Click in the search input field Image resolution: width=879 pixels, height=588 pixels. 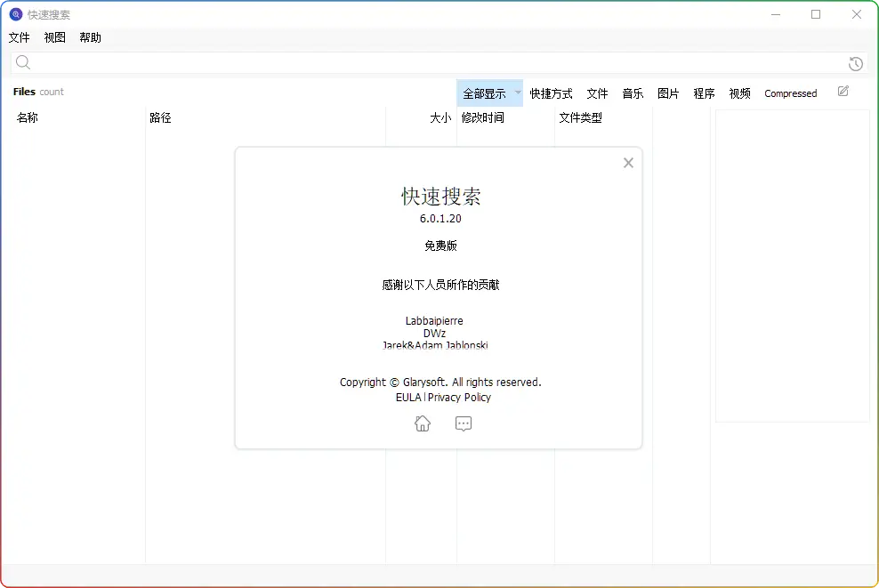pyautogui.click(x=439, y=63)
